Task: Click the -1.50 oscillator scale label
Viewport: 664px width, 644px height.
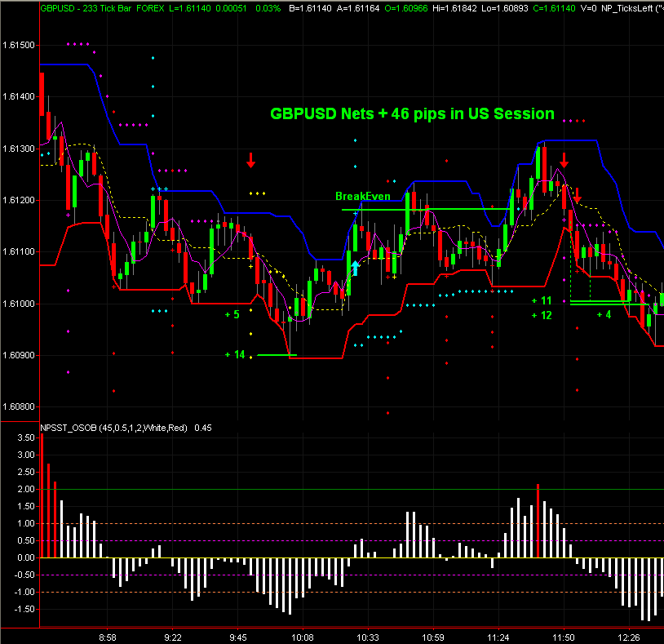Action: 24,609
